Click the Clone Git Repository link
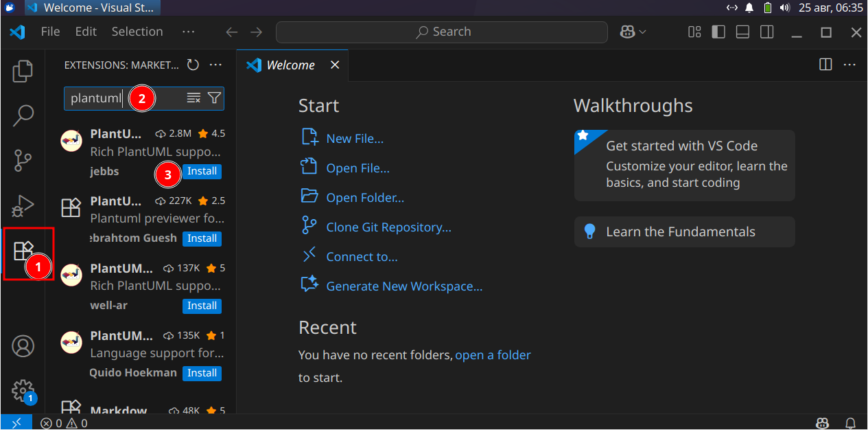Screen dimensions: 868x430 (388, 227)
